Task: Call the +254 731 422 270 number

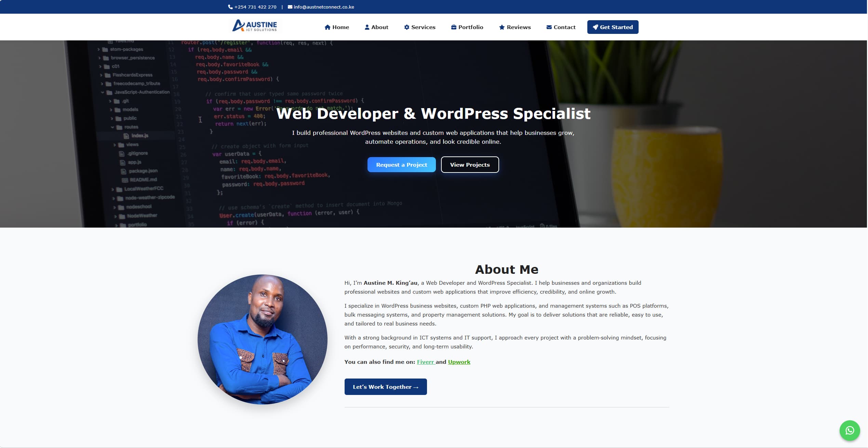Action: [x=255, y=7]
